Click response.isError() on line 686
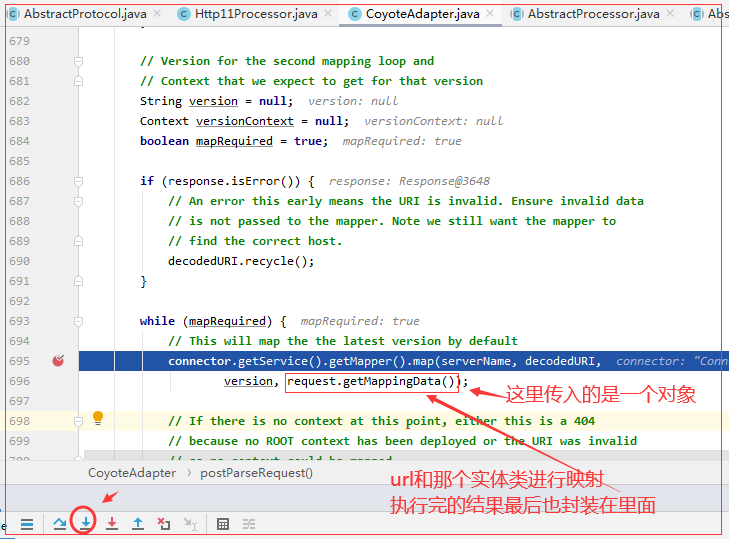Image resolution: width=729 pixels, height=539 pixels. tap(234, 181)
